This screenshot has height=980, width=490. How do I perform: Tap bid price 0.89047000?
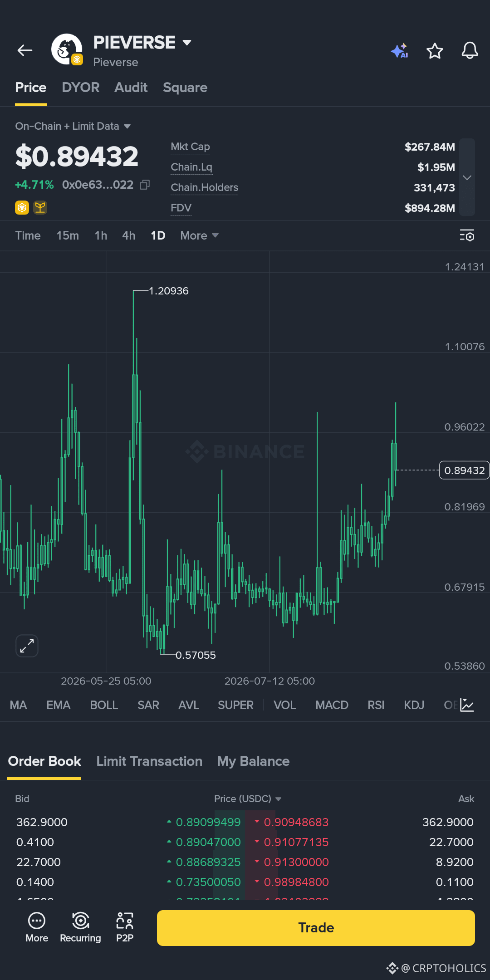point(208,842)
